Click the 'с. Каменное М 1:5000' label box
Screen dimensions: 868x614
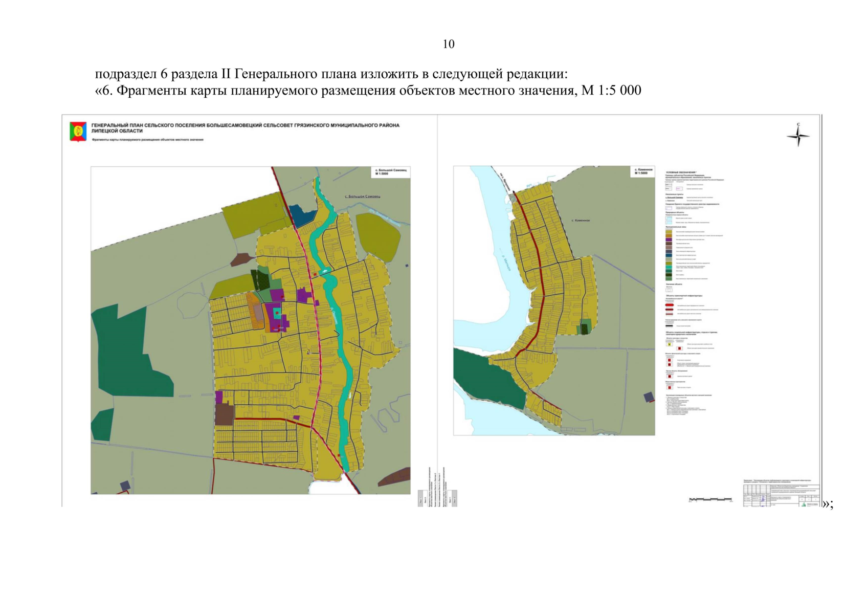coord(643,171)
